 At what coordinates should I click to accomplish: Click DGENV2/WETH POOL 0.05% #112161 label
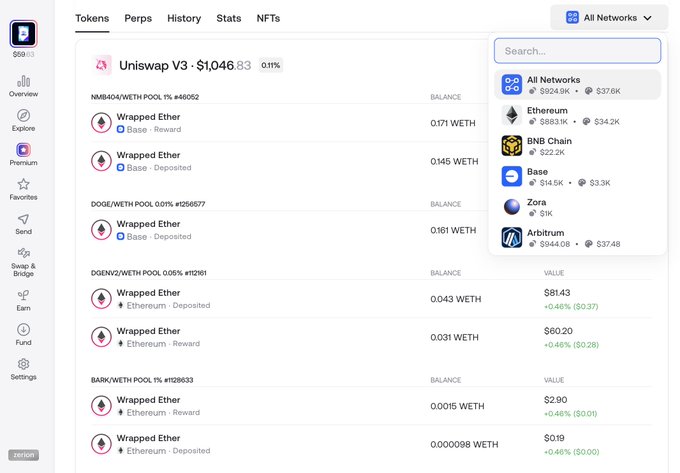click(x=148, y=273)
